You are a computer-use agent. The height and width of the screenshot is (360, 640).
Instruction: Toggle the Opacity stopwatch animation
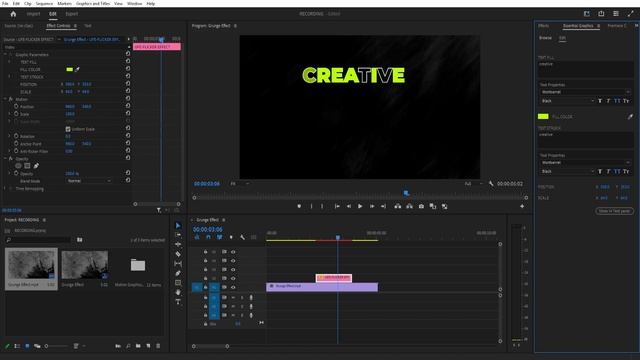pyautogui.click(x=16, y=173)
